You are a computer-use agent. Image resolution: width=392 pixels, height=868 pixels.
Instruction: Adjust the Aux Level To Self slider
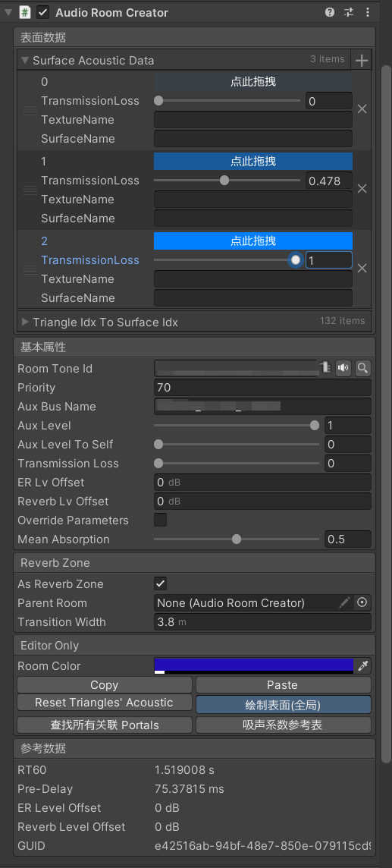(x=237, y=445)
